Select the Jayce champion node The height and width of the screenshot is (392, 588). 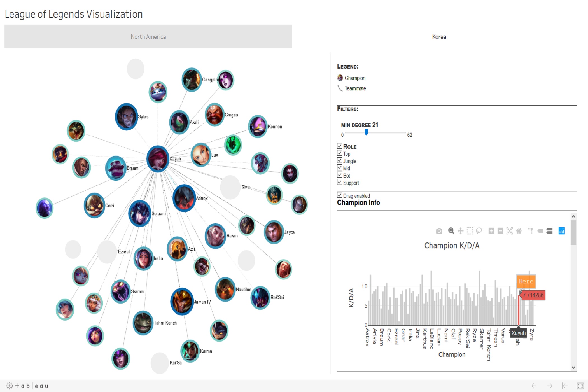(274, 232)
